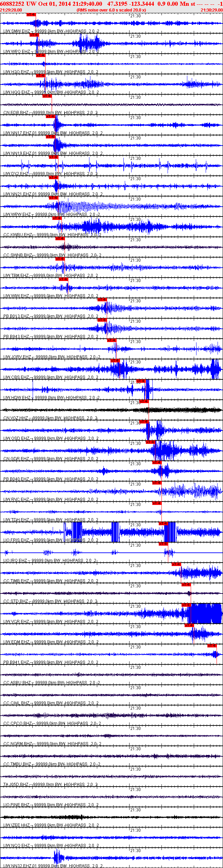
Task: Click the 21:30:29.00 end time label
Action: coord(211,10)
